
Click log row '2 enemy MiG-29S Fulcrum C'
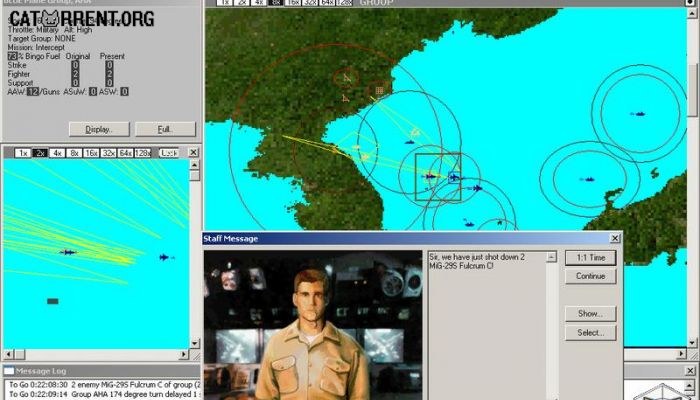pyautogui.click(x=104, y=384)
